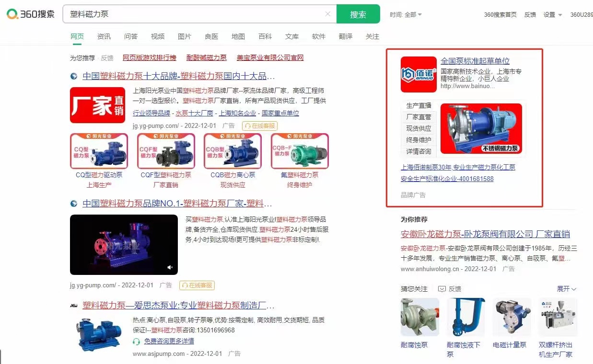Open the 氟塑料磁力泵 product image

[x=300, y=151]
